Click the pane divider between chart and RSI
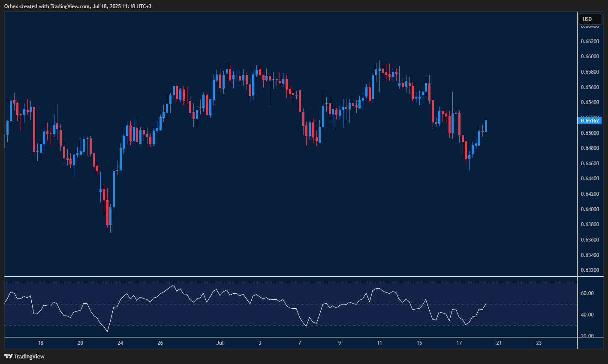This screenshot has height=364, width=608. (287, 276)
